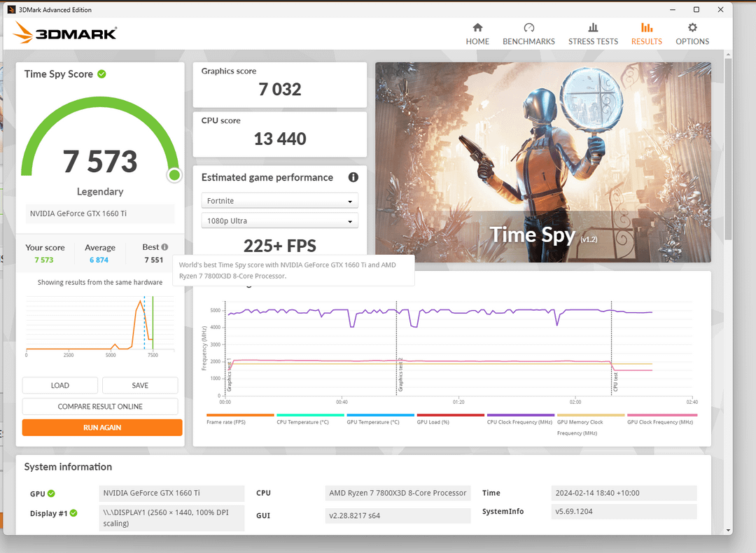Click the Time Spy preview image
Viewport: 756px width, 553px height.
click(x=543, y=162)
